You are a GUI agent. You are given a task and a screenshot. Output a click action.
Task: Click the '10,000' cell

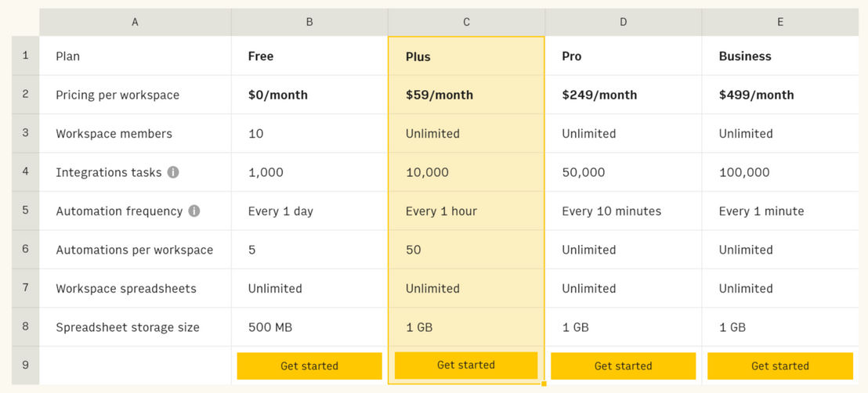[466, 172]
